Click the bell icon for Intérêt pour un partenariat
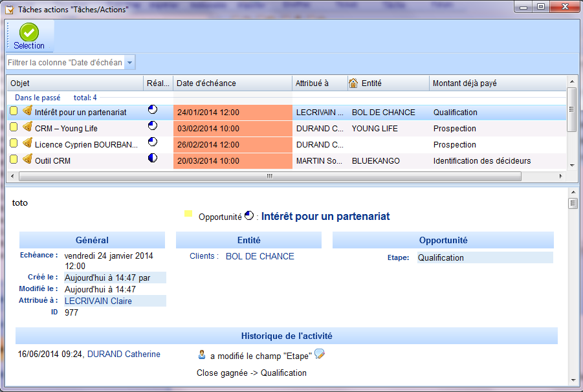The height and width of the screenshot is (392, 583). [x=27, y=111]
